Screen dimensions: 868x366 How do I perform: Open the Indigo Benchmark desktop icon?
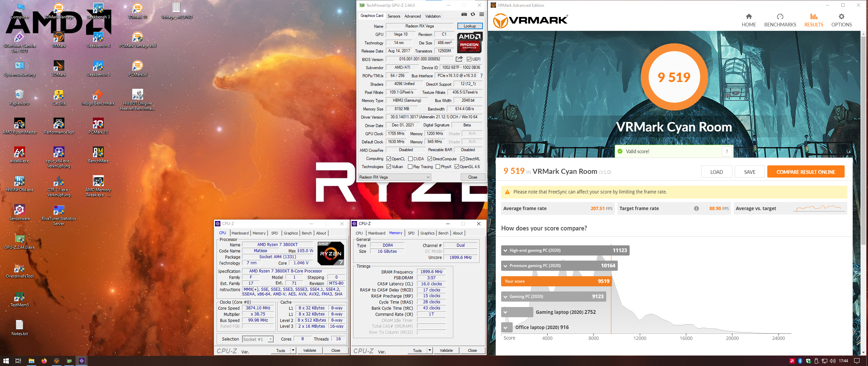pos(98,97)
